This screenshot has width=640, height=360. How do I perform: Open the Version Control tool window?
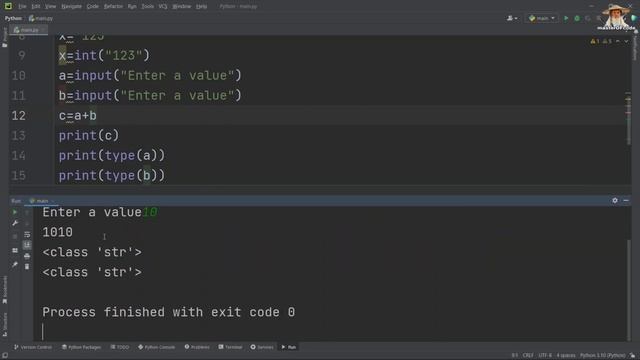pyautogui.click(x=33, y=347)
